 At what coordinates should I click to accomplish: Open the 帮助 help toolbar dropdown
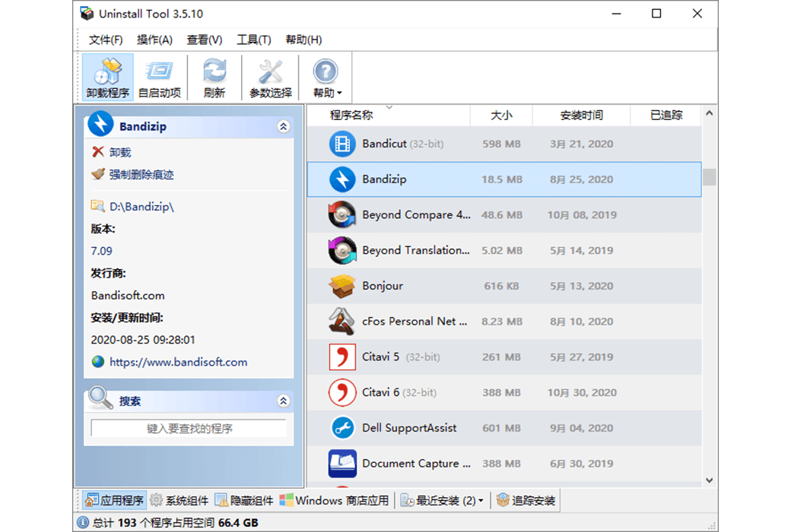[326, 78]
